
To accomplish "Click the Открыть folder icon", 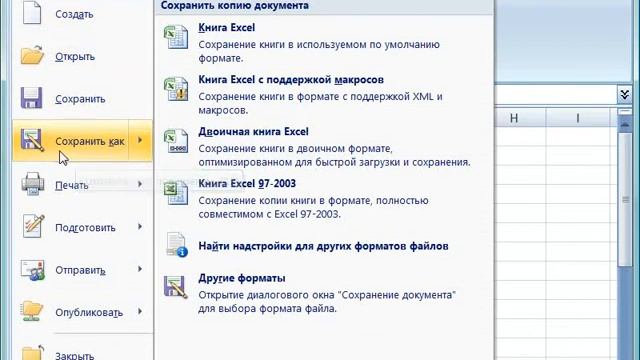I will pos(32,55).
